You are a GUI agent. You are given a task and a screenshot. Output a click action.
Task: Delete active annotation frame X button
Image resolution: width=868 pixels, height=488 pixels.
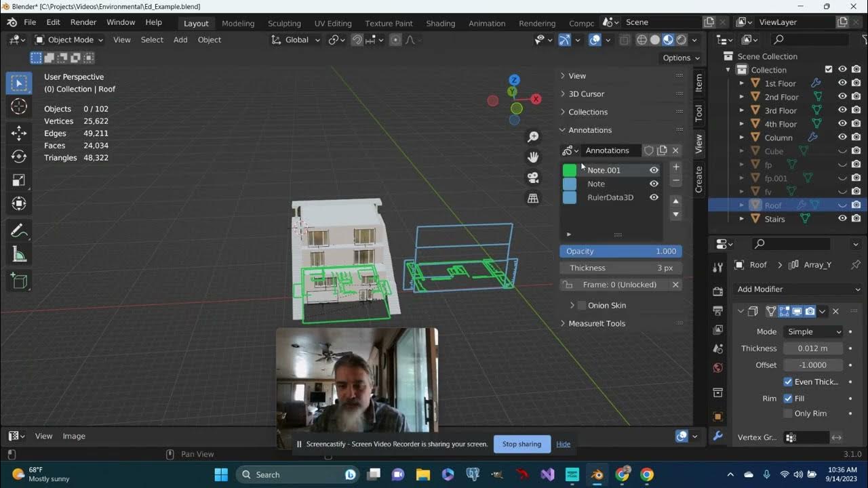click(675, 285)
